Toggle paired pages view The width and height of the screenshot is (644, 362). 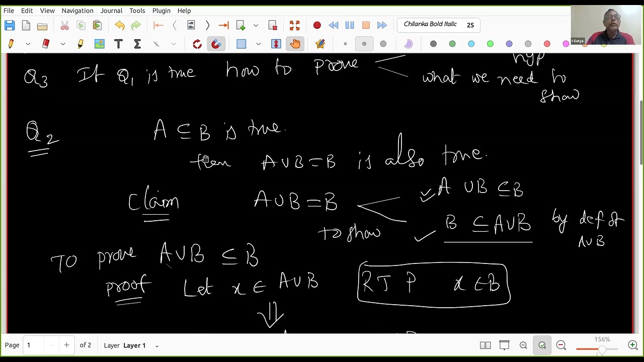pyautogui.click(x=485, y=345)
